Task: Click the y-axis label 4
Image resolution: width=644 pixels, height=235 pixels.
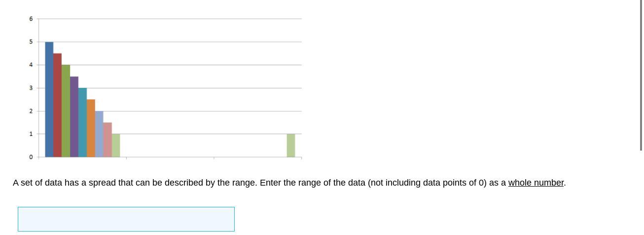Action: [x=31, y=65]
